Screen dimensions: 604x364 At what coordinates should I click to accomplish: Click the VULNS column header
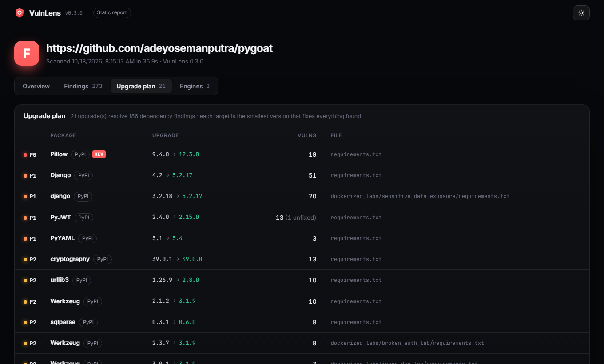click(x=307, y=135)
